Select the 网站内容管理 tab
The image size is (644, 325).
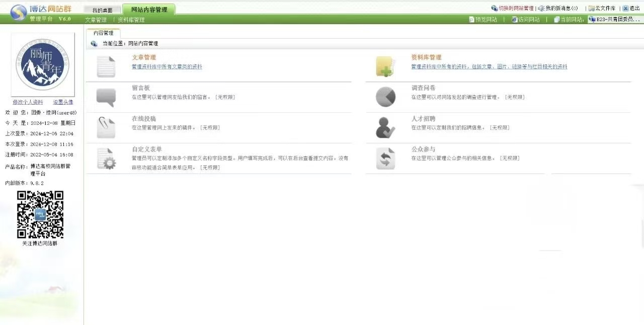(149, 10)
